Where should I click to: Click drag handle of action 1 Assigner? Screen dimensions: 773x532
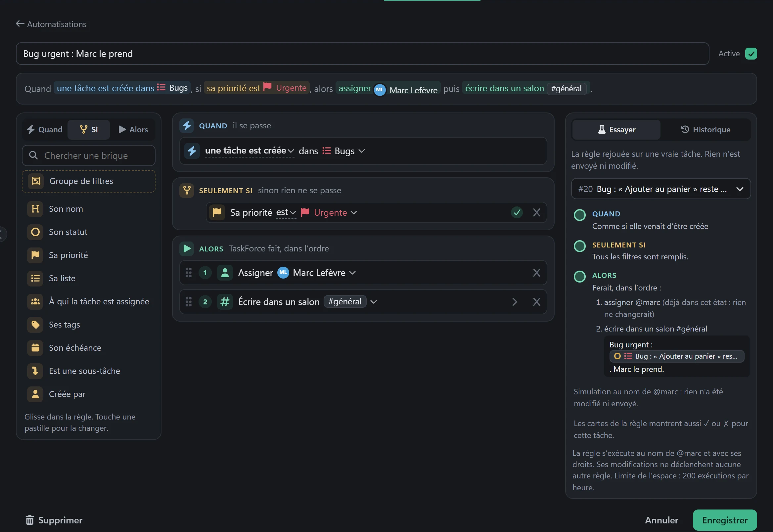click(x=188, y=273)
